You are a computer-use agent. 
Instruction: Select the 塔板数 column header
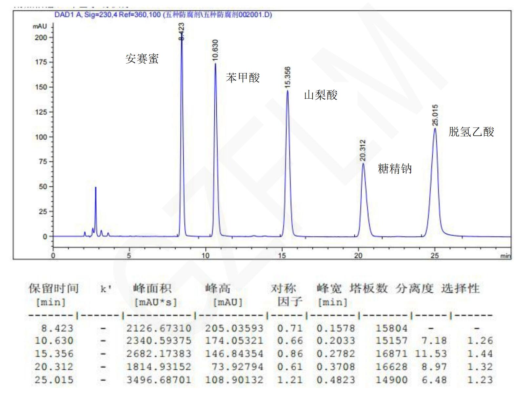click(x=368, y=289)
